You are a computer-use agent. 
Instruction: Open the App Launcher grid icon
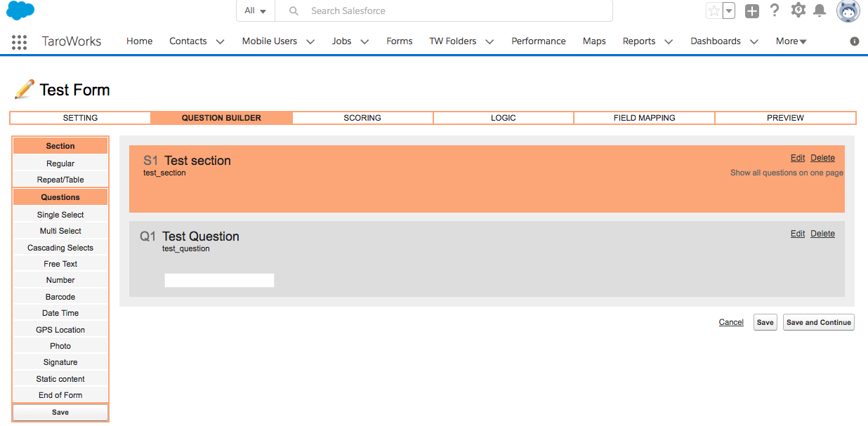20,41
